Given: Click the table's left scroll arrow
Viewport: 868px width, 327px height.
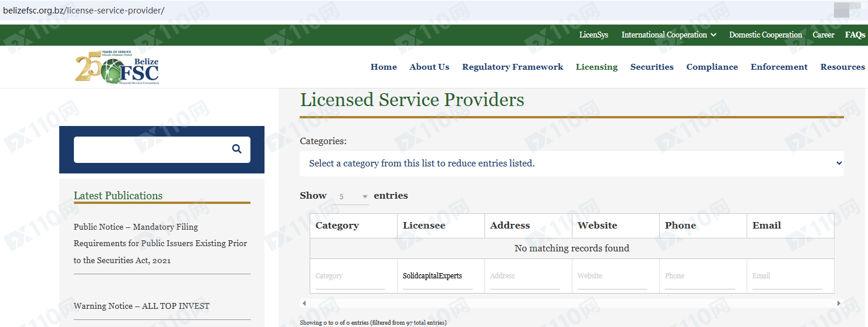Looking at the screenshot, I should (304, 303).
